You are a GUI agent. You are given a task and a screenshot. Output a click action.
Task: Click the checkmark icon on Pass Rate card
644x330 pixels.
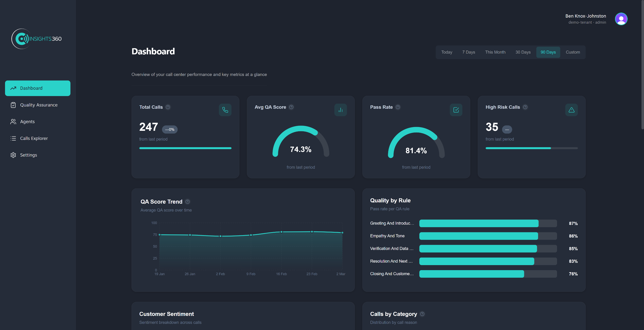[456, 110]
